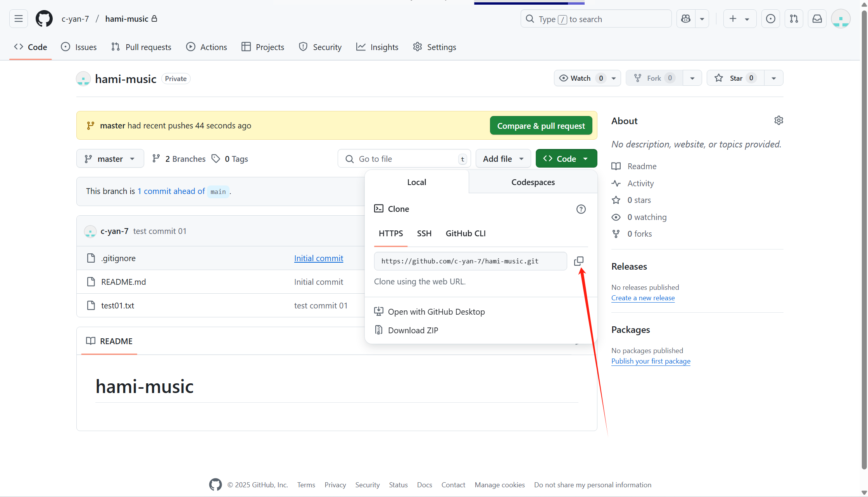Screen dimensions: 868x497
Task: Open the Create a new release link
Action: pos(643,298)
